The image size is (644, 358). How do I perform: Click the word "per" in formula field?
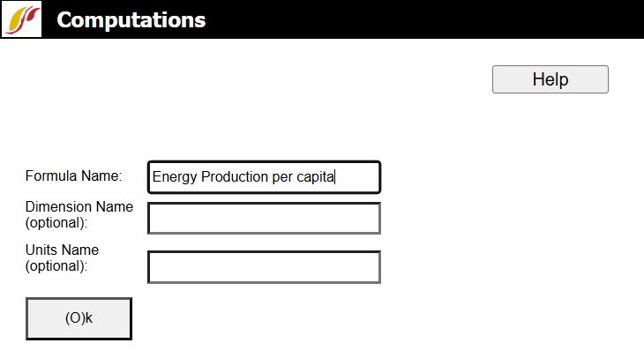[282, 176]
